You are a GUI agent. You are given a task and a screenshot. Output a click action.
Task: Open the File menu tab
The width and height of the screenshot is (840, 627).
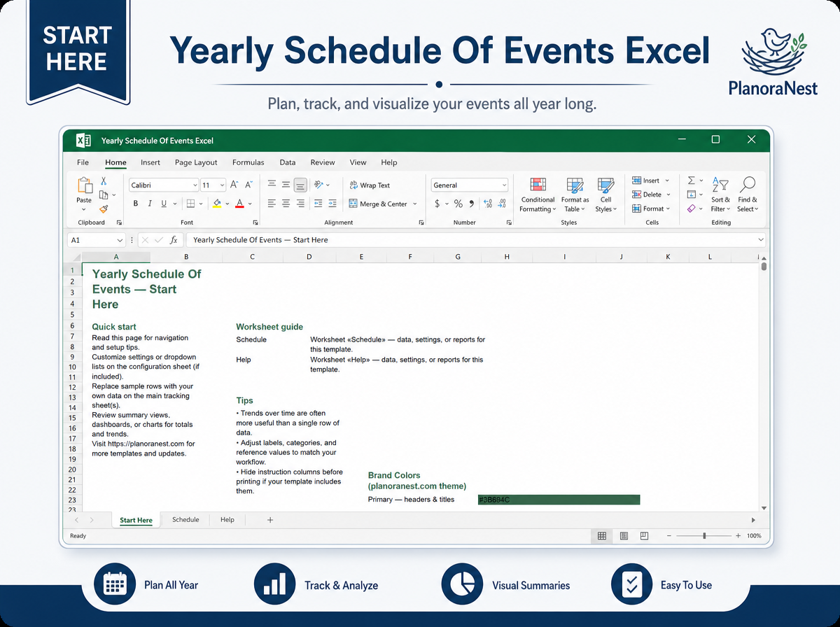coord(83,162)
